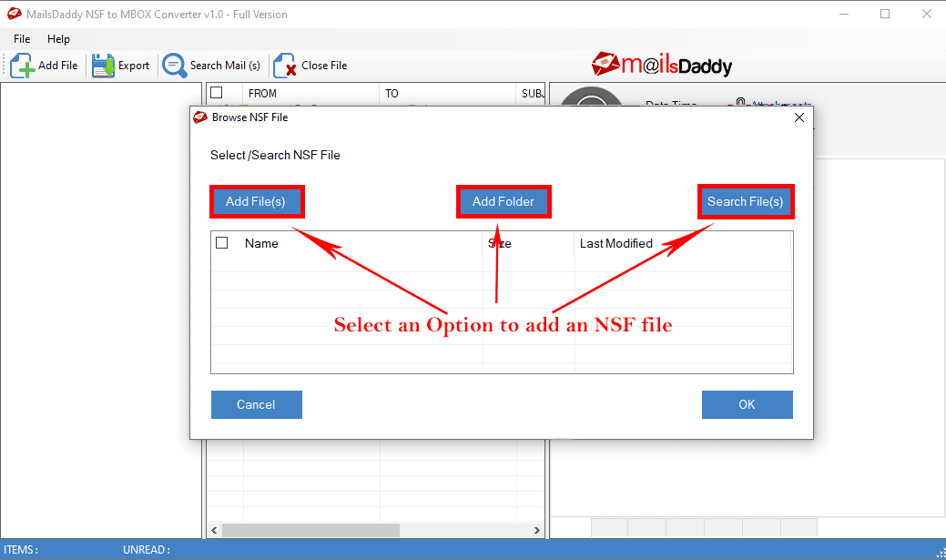Minimize the MailsDaddy window
This screenshot has width=946, height=560.
pyautogui.click(x=844, y=14)
